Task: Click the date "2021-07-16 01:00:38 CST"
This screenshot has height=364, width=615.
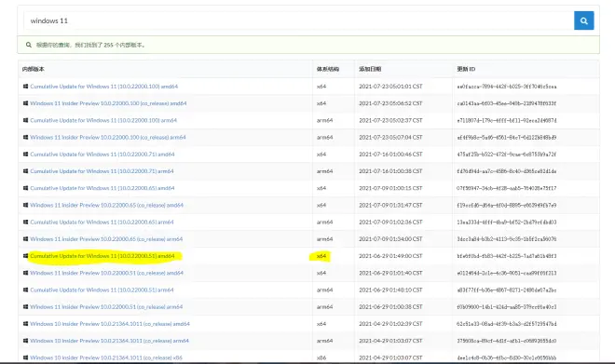Action: pos(390,171)
